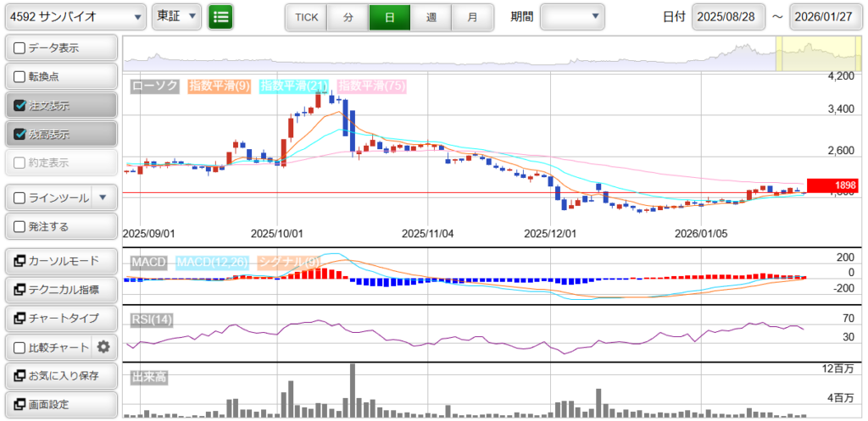
Task: Click the start date field 2025/08/28
Action: click(x=728, y=17)
